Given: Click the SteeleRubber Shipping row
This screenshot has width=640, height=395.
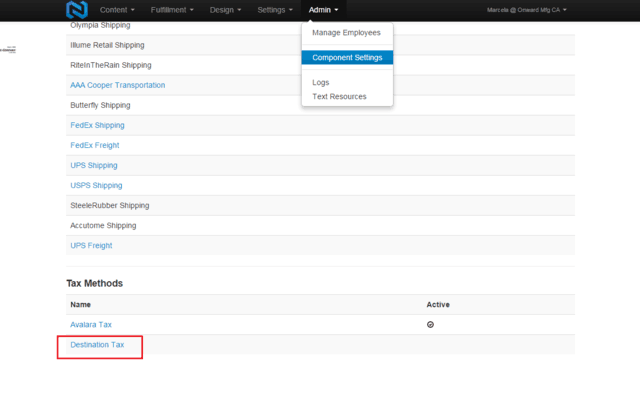Looking at the screenshot, I should click(320, 205).
